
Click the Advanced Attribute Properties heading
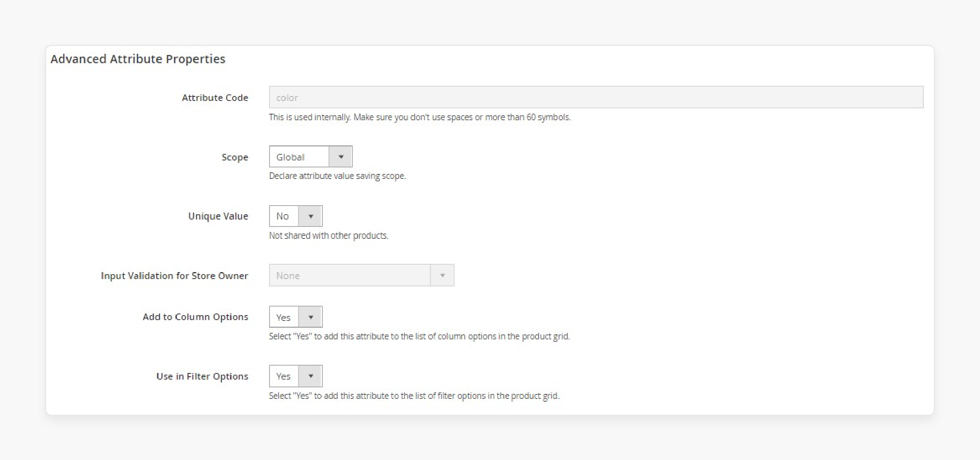coord(138,59)
